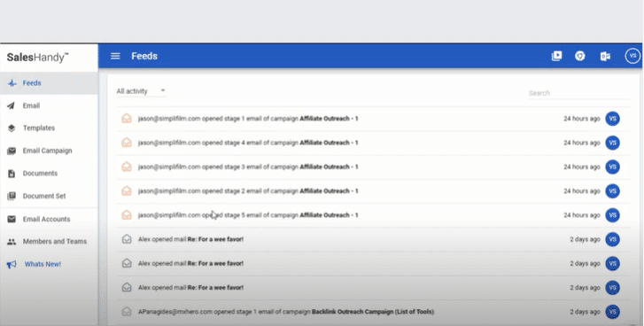Click the Whats New megaphone icon
This screenshot has height=326, width=644.
(x=12, y=264)
